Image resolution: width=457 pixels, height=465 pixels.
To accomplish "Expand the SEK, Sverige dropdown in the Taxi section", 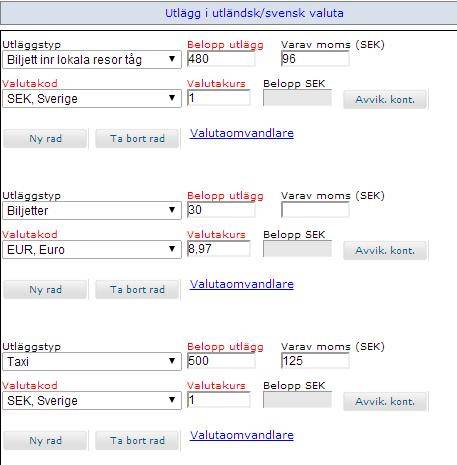I will click(92, 401).
